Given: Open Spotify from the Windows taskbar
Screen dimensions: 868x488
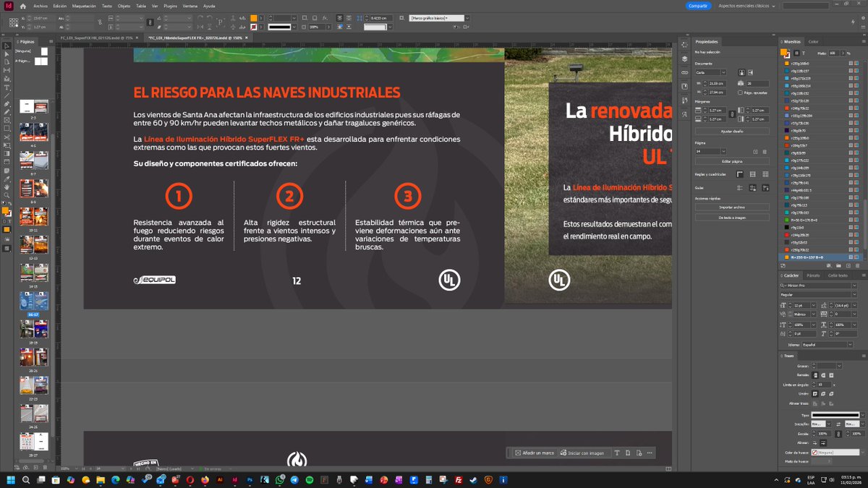Looking at the screenshot, I should 310,480.
